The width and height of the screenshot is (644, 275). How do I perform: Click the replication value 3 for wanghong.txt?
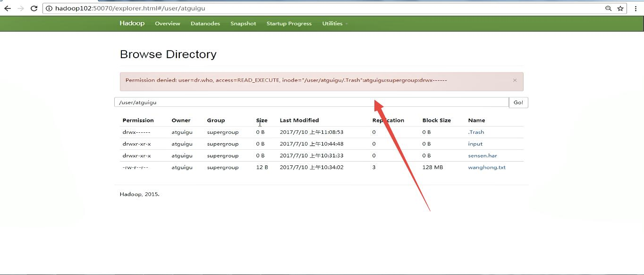[374, 168]
